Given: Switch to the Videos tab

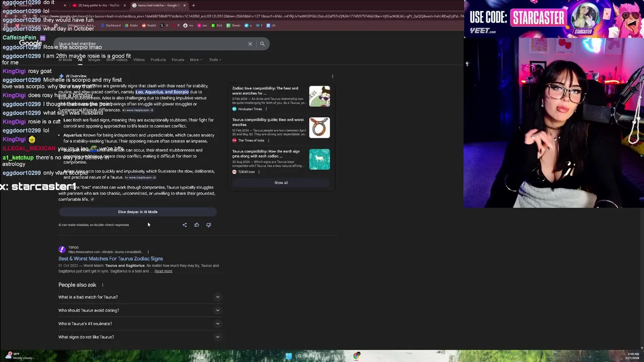Looking at the screenshot, I should pyautogui.click(x=139, y=60).
